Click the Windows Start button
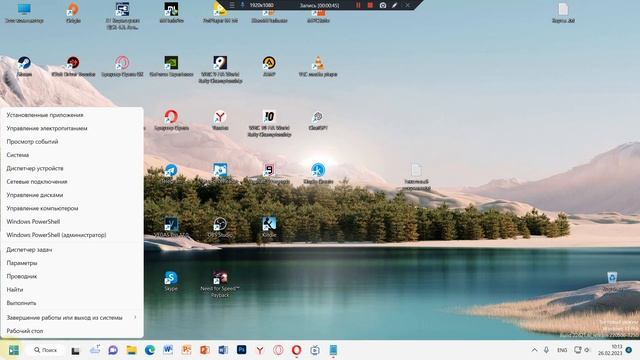640x360 pixels. (13, 350)
